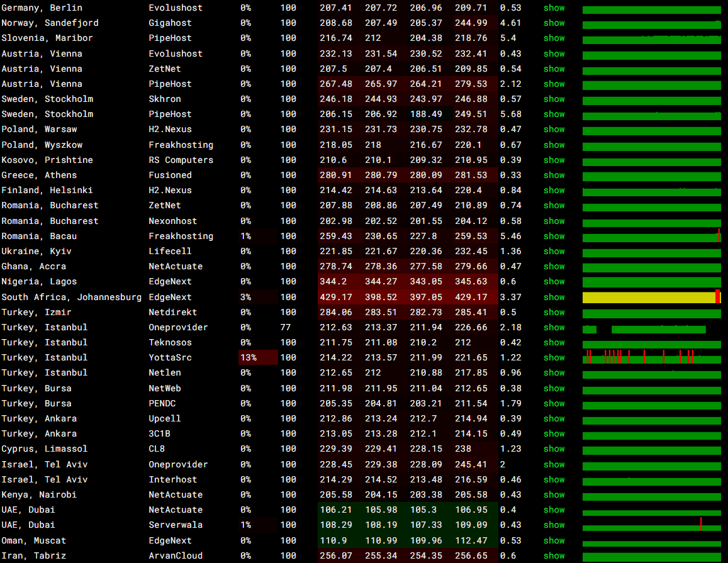Open show link for Turkey, Izmir Netdirekt

[554, 313]
